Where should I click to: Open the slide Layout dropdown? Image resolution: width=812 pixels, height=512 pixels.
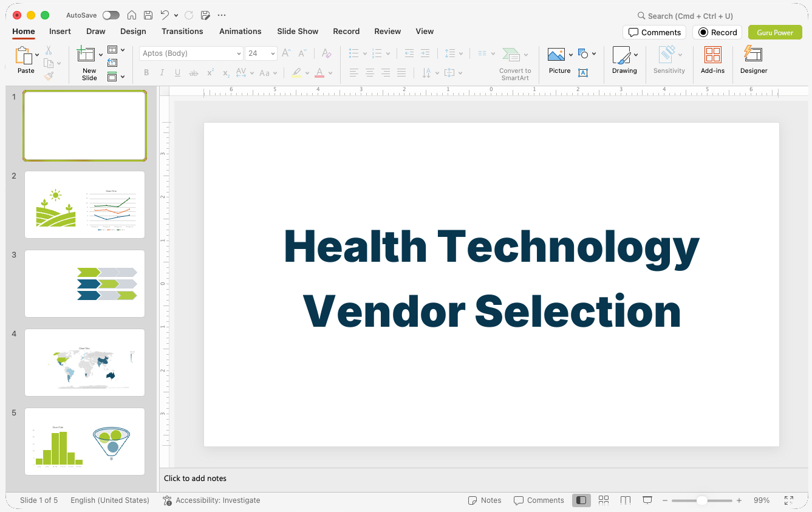pyautogui.click(x=116, y=50)
